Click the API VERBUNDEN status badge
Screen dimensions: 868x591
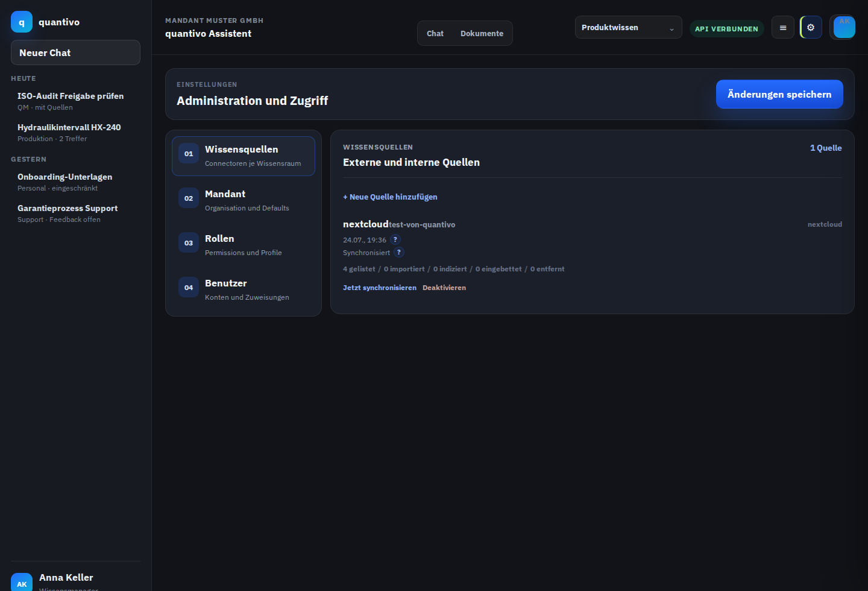(726, 28)
